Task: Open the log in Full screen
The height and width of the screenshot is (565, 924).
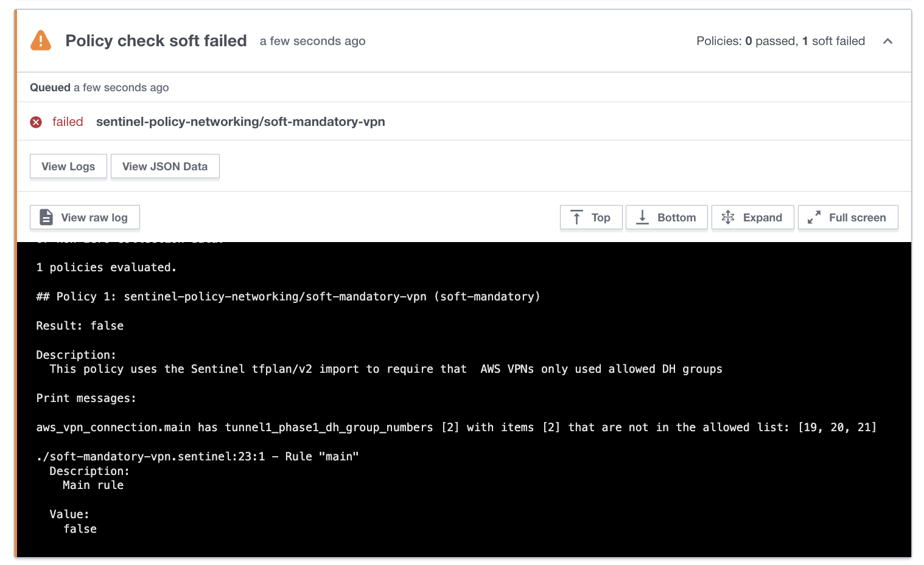Action: [847, 218]
